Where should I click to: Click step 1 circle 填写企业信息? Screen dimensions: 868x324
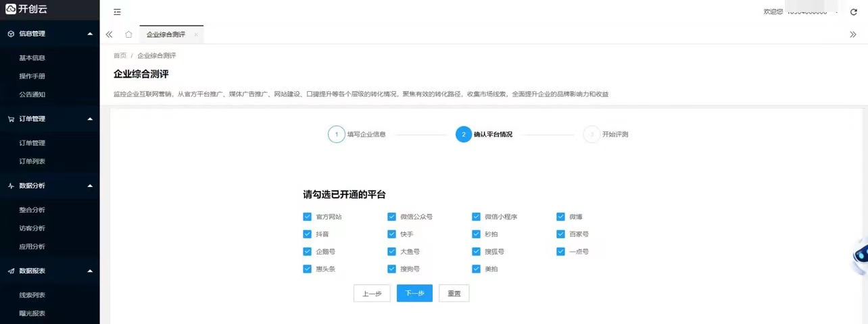pyautogui.click(x=336, y=134)
